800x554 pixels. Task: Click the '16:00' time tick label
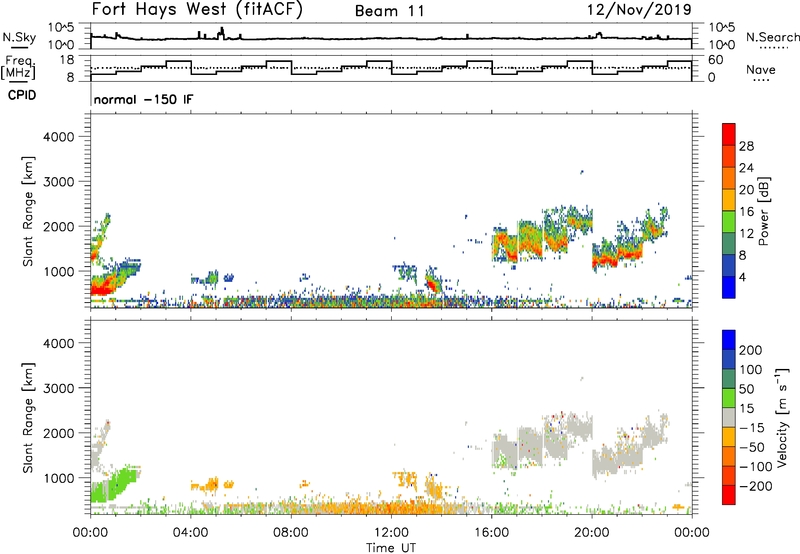[x=491, y=533]
